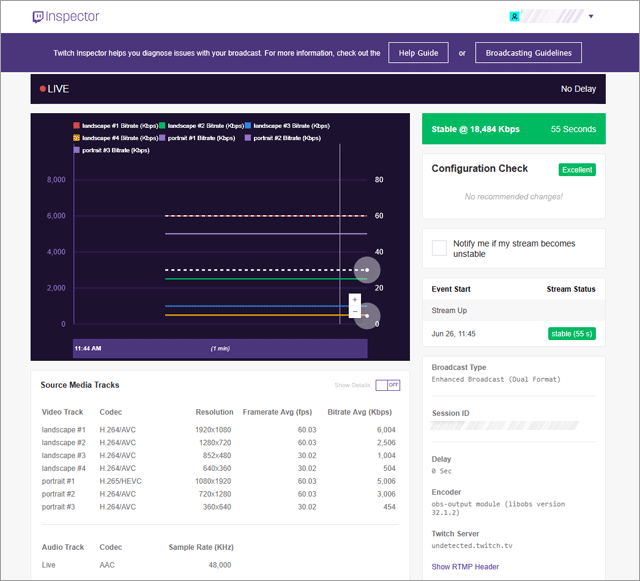Click the obs-output module encoder text

(498, 508)
